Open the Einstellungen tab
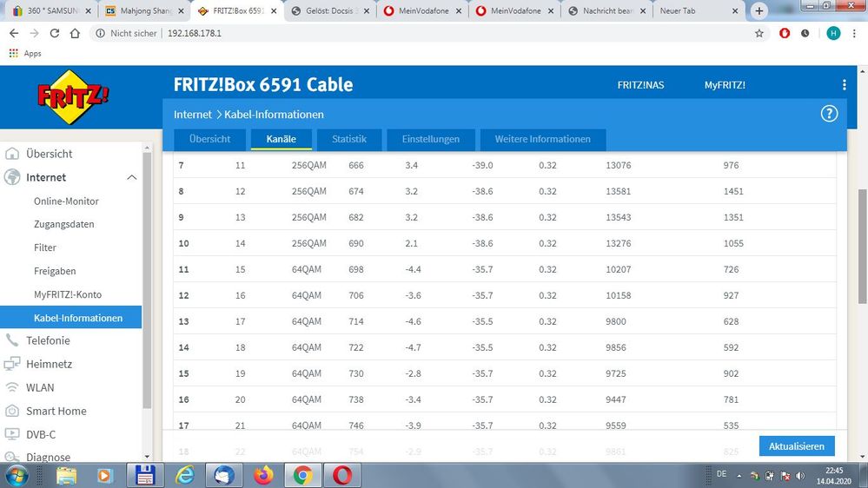Screen dimensions: 868x488 pyautogui.click(x=431, y=140)
